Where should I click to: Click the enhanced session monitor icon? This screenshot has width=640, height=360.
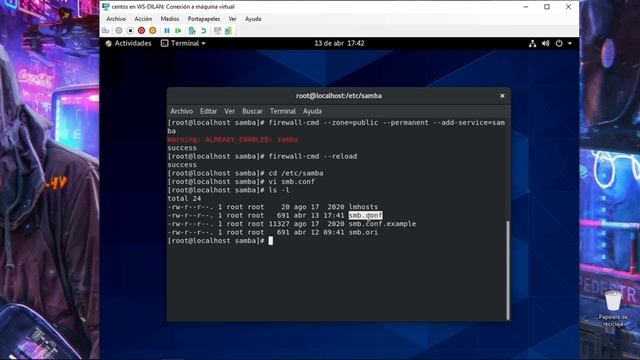coord(217,31)
